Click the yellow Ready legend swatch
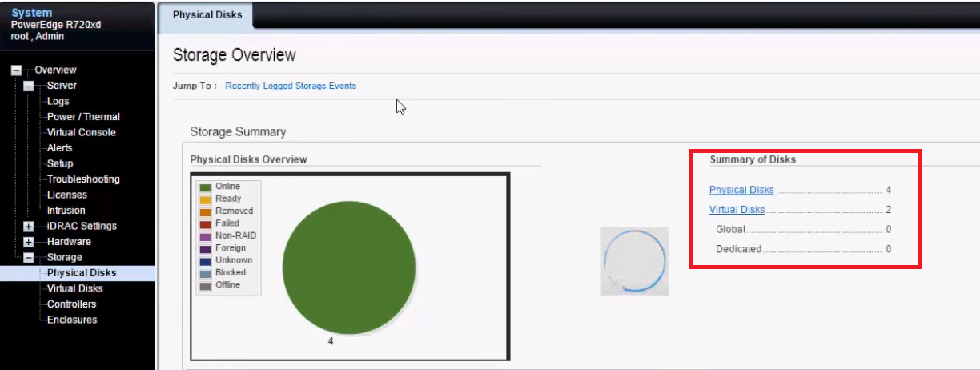 pos(205,199)
